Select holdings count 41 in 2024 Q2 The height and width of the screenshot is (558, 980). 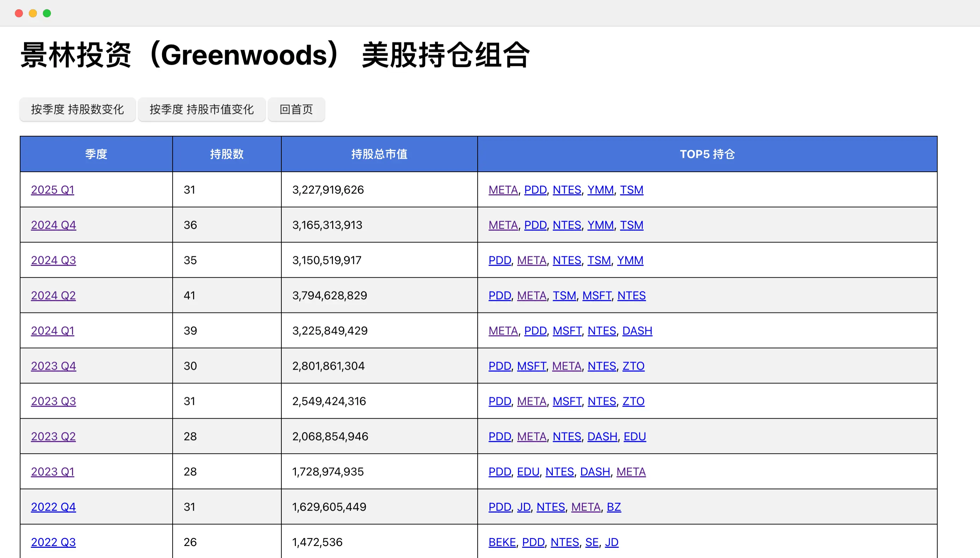click(190, 296)
